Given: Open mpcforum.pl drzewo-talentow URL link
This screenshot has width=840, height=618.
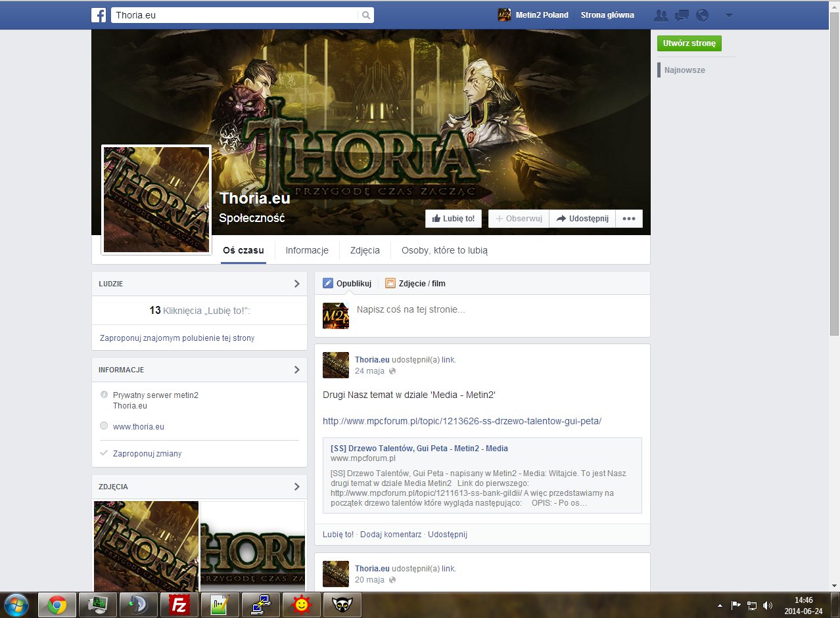Looking at the screenshot, I should coord(462,421).
